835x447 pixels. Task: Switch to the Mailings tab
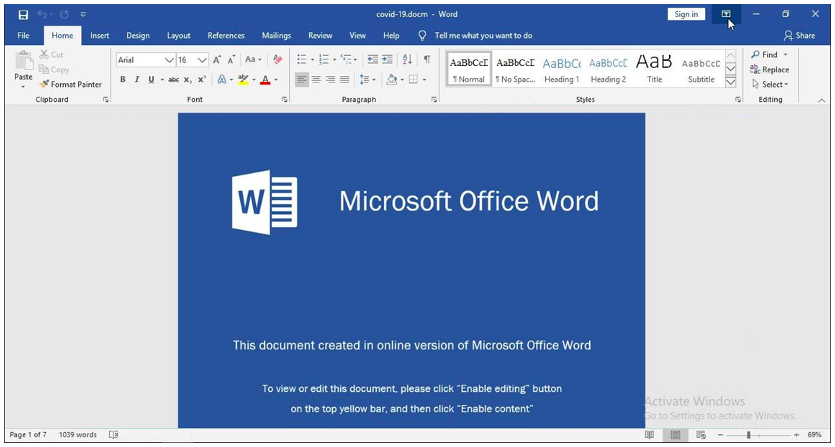click(276, 36)
